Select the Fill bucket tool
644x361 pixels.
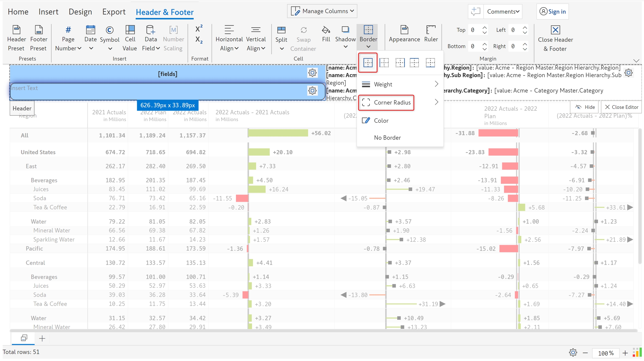click(326, 30)
